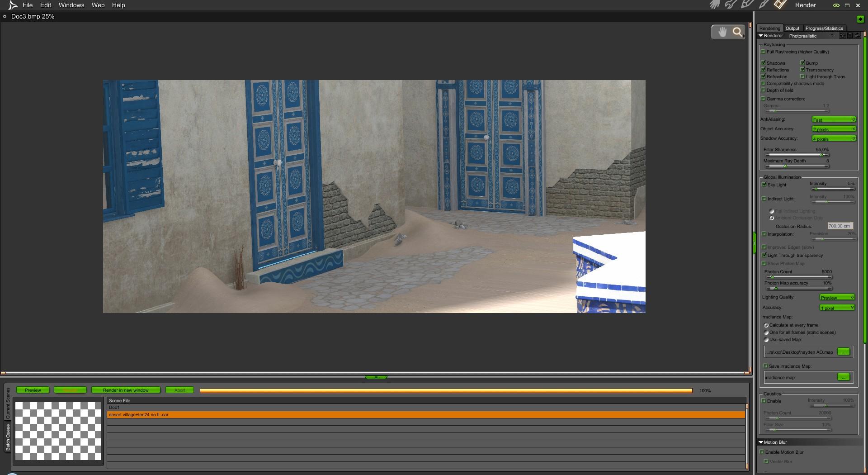Select the zoom magnifier tool
868x475 pixels.
(x=738, y=32)
